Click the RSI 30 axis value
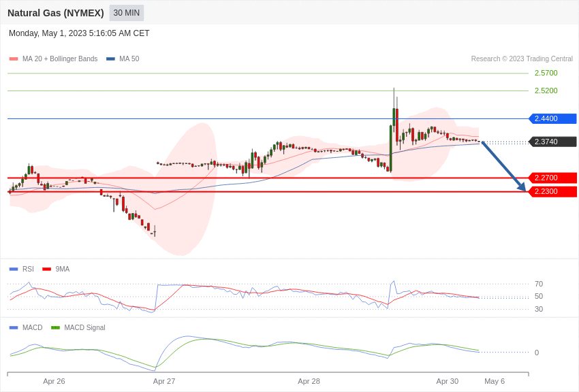The height and width of the screenshot is (392, 579). coord(539,309)
